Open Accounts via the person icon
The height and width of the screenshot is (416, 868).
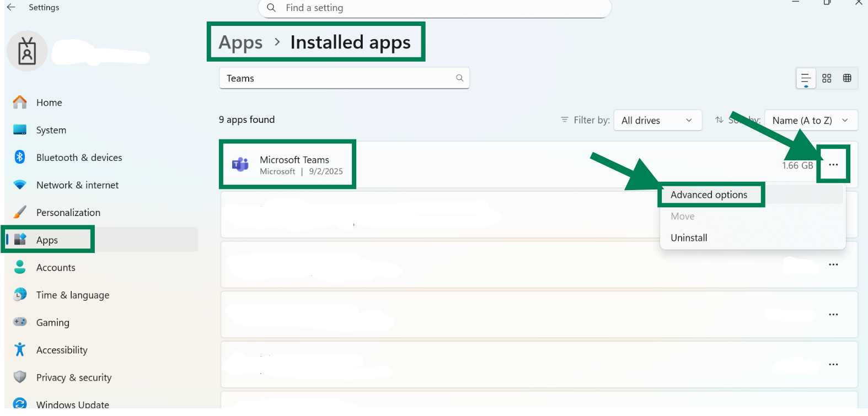[20, 267]
